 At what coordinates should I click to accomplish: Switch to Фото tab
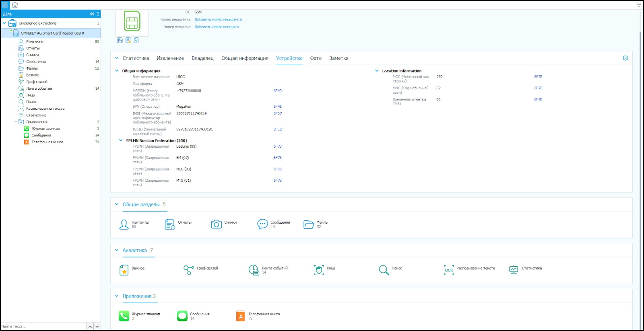point(316,58)
